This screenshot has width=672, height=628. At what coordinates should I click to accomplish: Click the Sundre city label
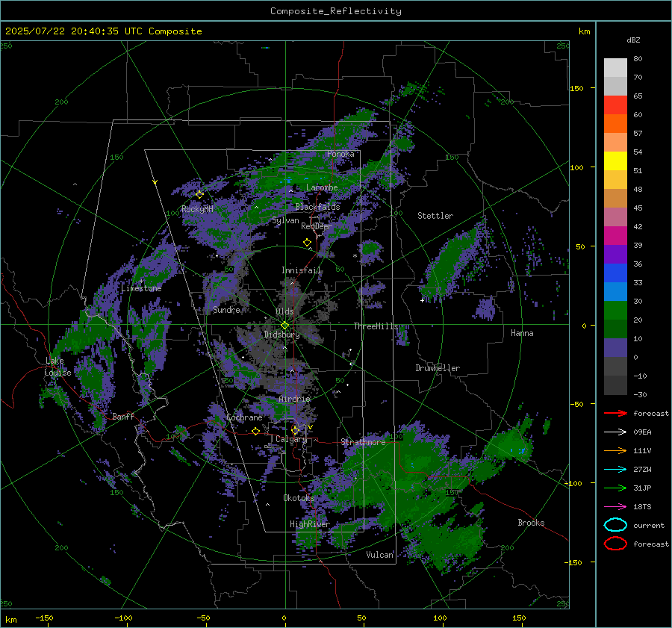pyautogui.click(x=226, y=310)
